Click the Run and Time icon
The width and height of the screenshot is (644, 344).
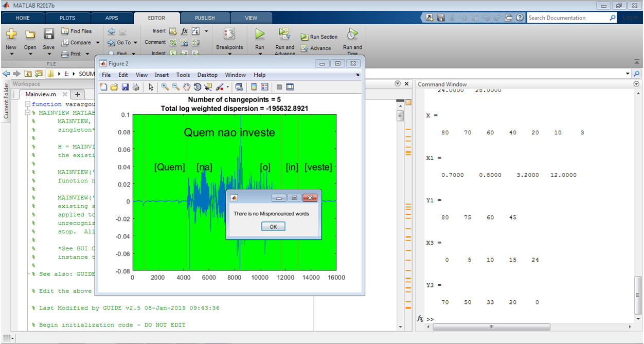(x=352, y=35)
